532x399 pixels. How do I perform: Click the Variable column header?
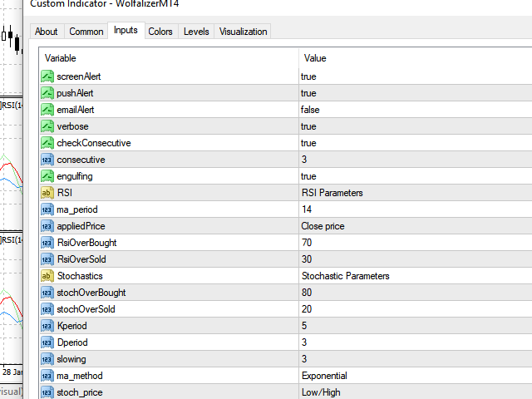coord(169,58)
